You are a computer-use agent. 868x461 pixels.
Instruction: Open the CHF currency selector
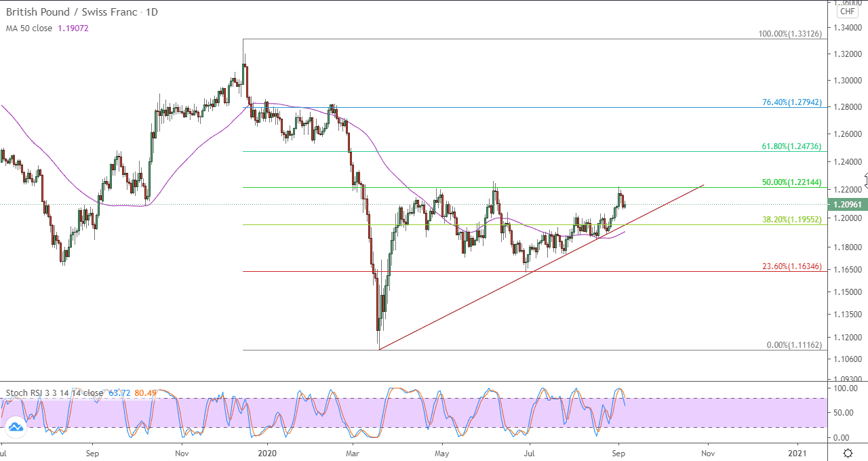coord(848,11)
